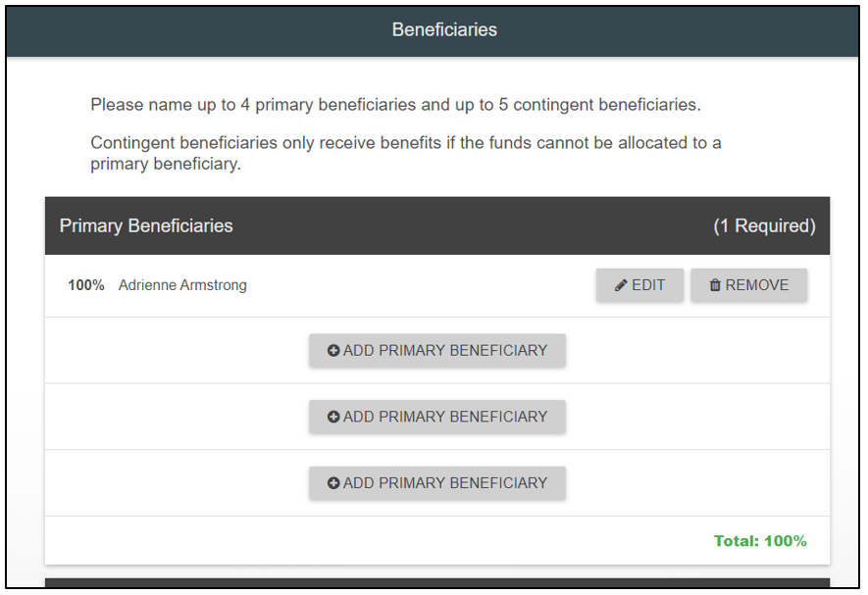Click the pencil icon on the EDIT button

pyautogui.click(x=621, y=285)
